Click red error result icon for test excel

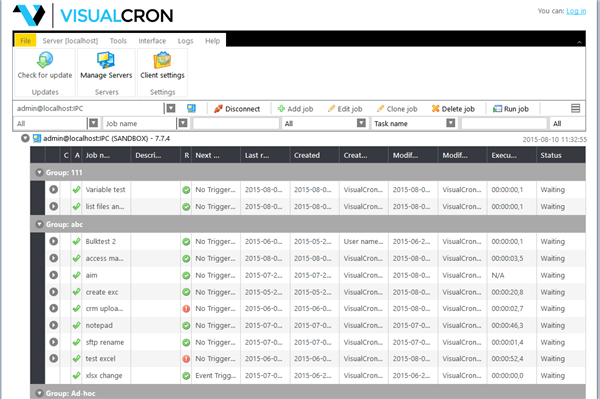pos(186,359)
